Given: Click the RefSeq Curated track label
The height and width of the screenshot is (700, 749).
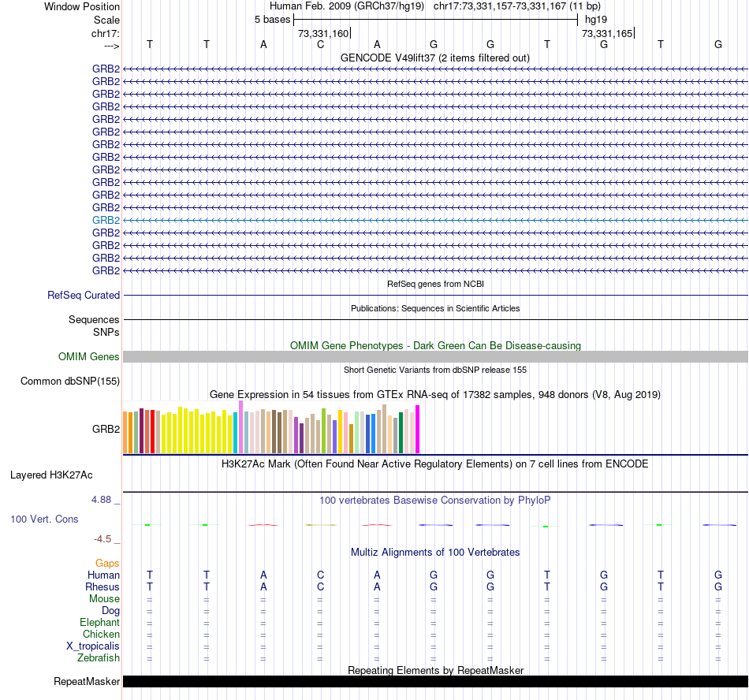Looking at the screenshot, I should [x=84, y=295].
